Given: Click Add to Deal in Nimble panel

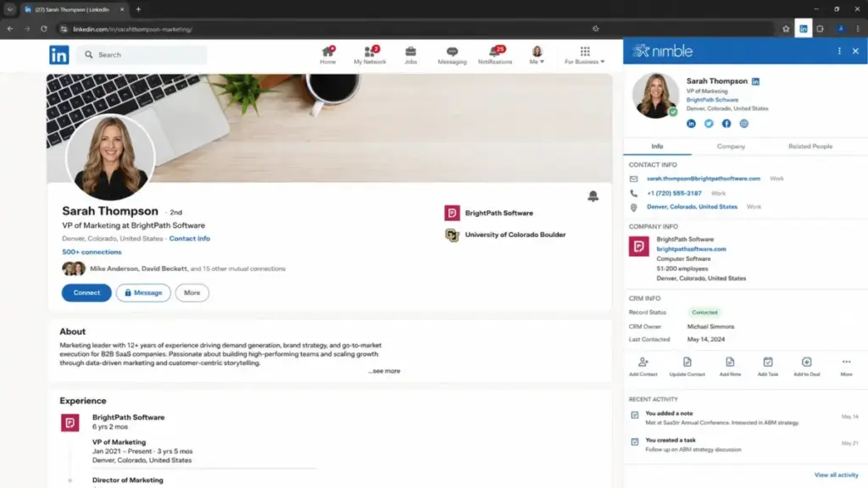Looking at the screenshot, I should click(x=807, y=366).
